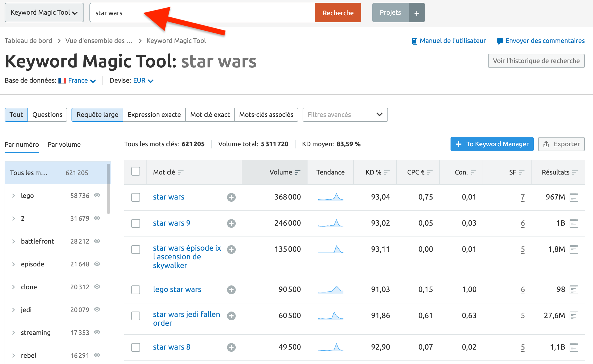Image resolution: width=593 pixels, height=364 pixels.
Task: Open the Manuel de l'utilisateur book icon
Action: (414, 41)
